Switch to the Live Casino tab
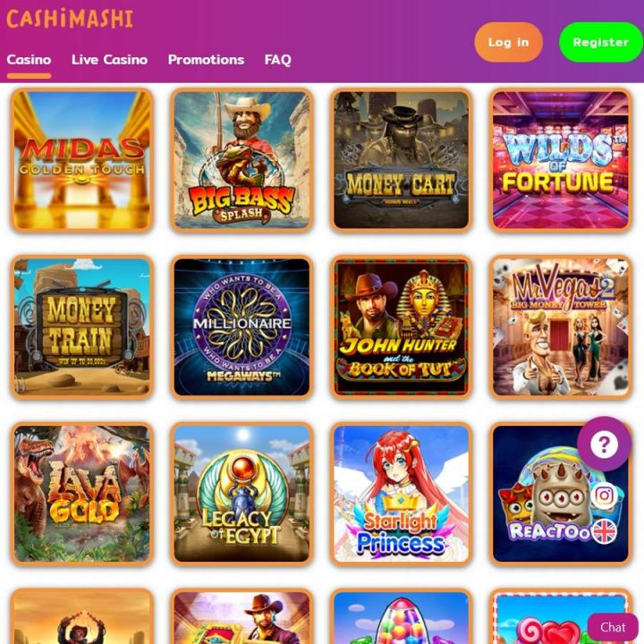 [110, 60]
